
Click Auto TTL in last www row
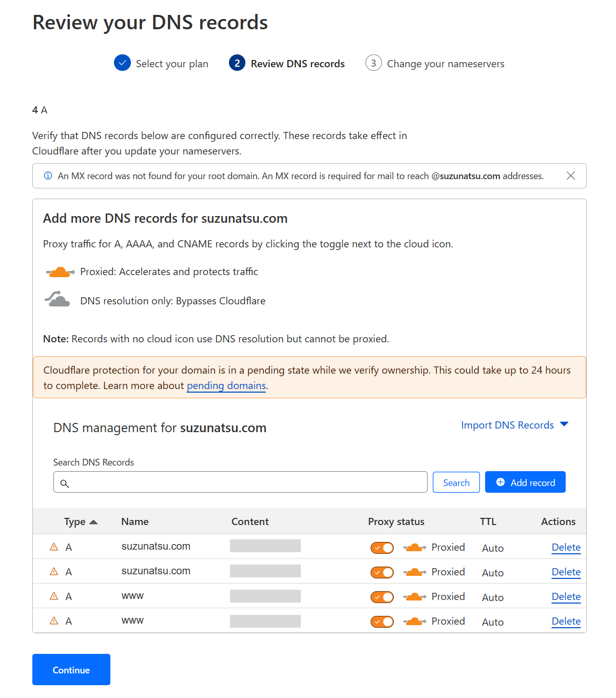tap(493, 622)
